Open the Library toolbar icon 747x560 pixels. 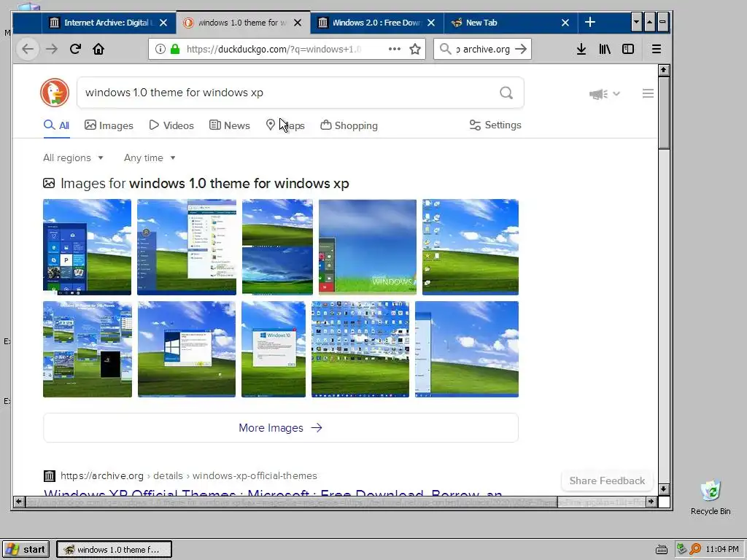[x=605, y=49]
